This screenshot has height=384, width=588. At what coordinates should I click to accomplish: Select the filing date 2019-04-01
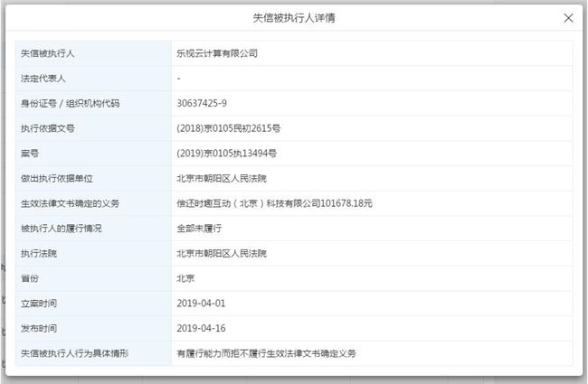pyautogui.click(x=201, y=303)
